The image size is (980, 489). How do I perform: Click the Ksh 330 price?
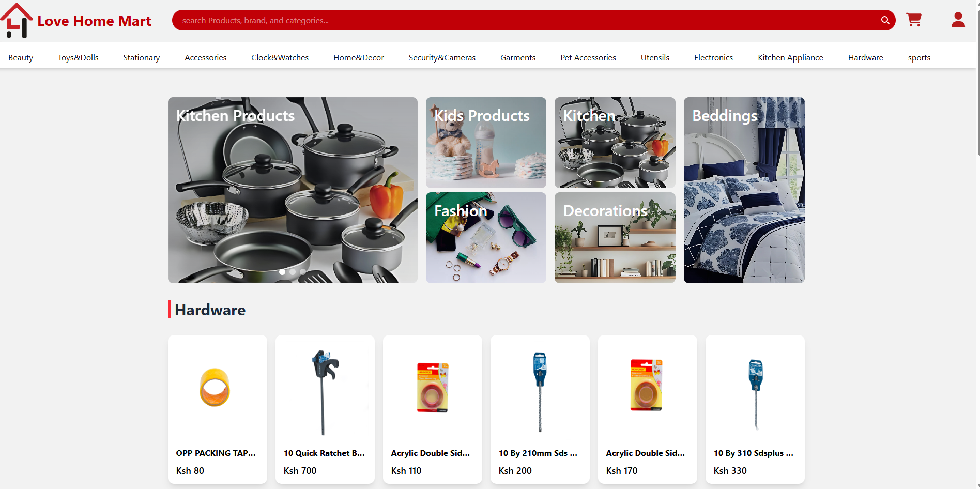tap(730, 471)
